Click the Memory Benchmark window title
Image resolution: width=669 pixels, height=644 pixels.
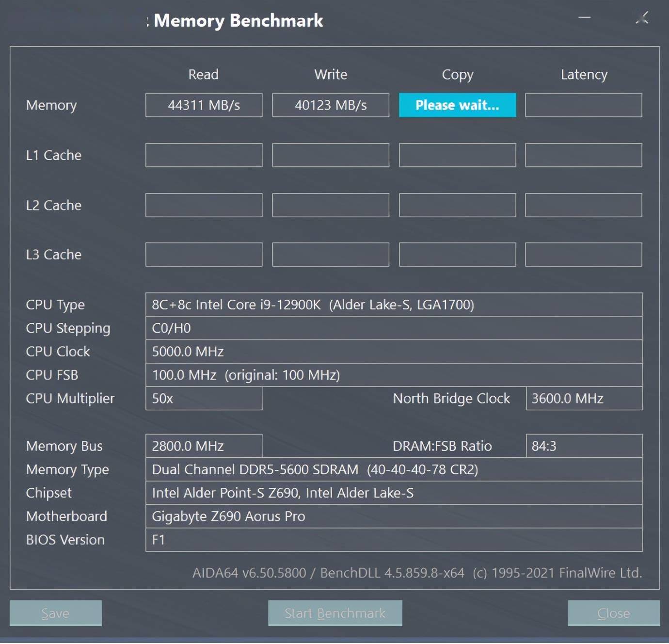point(238,21)
